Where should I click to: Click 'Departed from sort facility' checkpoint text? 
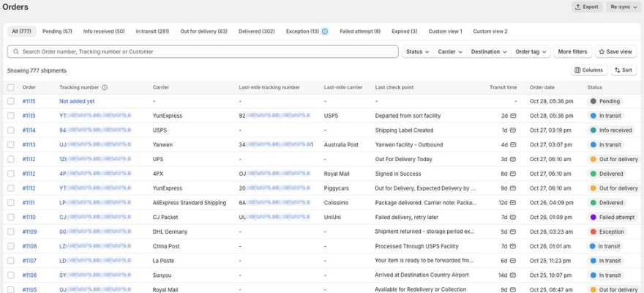coord(408,116)
